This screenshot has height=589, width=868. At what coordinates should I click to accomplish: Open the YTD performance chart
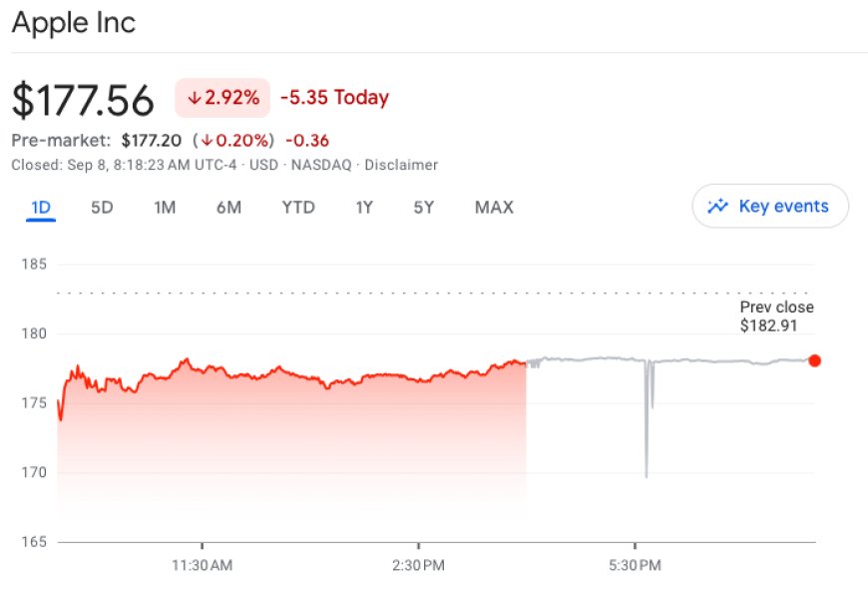click(x=297, y=207)
